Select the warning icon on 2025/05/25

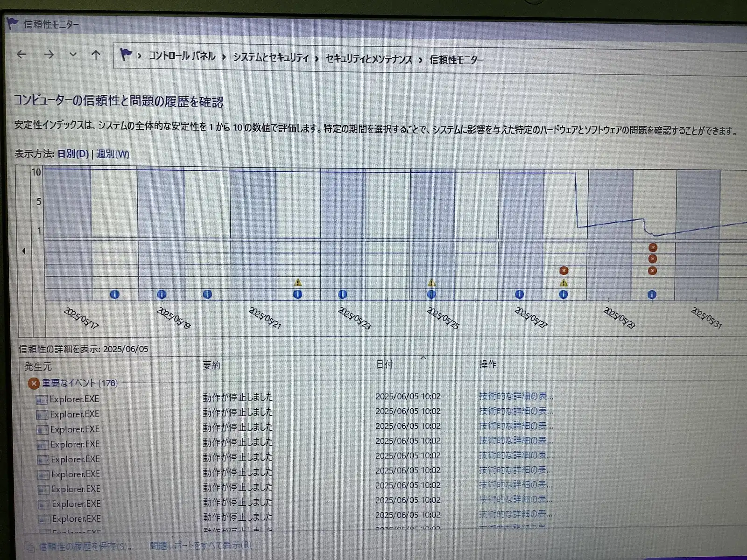(432, 282)
